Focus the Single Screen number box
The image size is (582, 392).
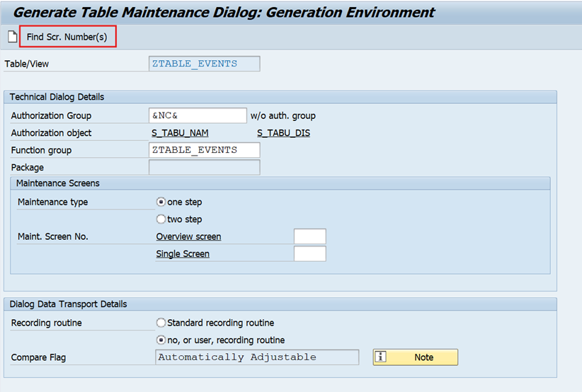[x=309, y=254]
